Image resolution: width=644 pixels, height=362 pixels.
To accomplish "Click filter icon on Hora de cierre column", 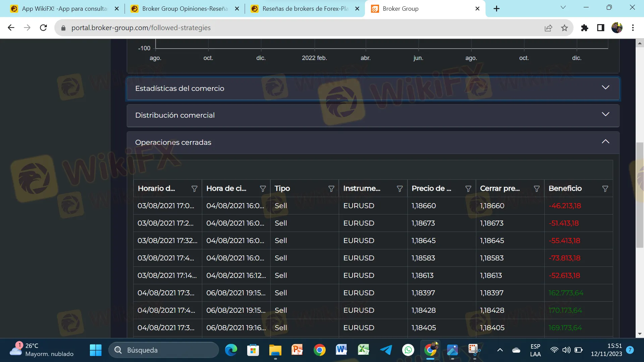I will coord(263,189).
